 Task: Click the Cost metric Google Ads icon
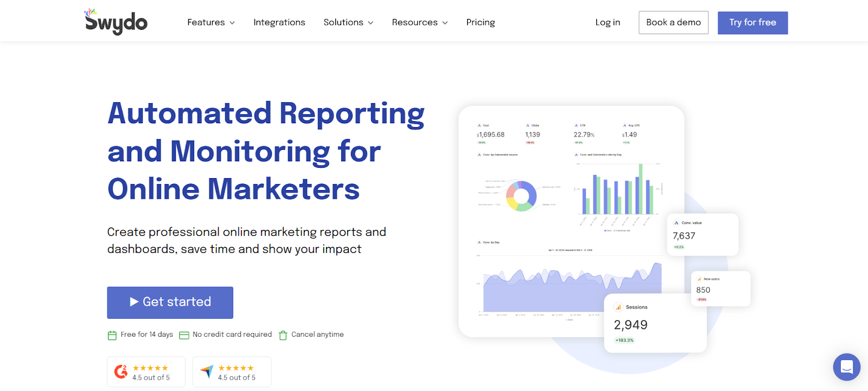coord(480,125)
